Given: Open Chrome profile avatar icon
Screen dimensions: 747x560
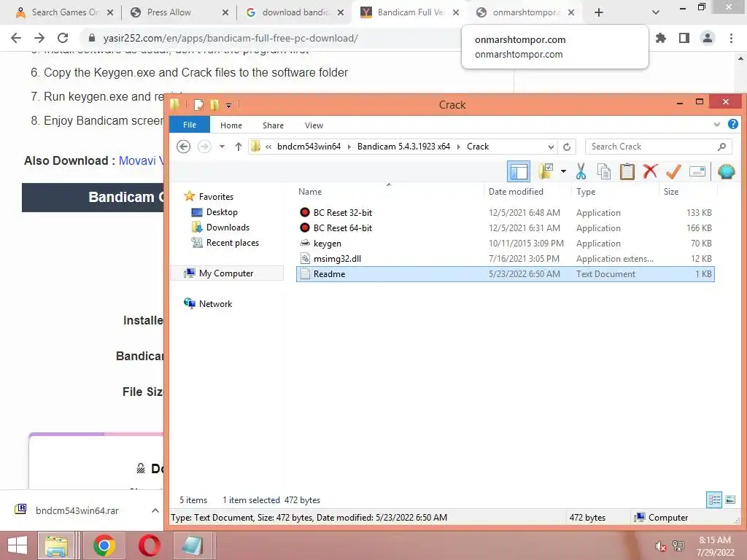Looking at the screenshot, I should [x=708, y=38].
